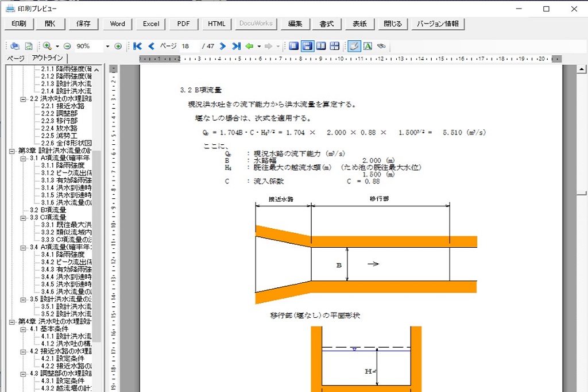Click the print-all pages icon in toolbar
The height and width of the screenshot is (392, 588).
point(15,46)
